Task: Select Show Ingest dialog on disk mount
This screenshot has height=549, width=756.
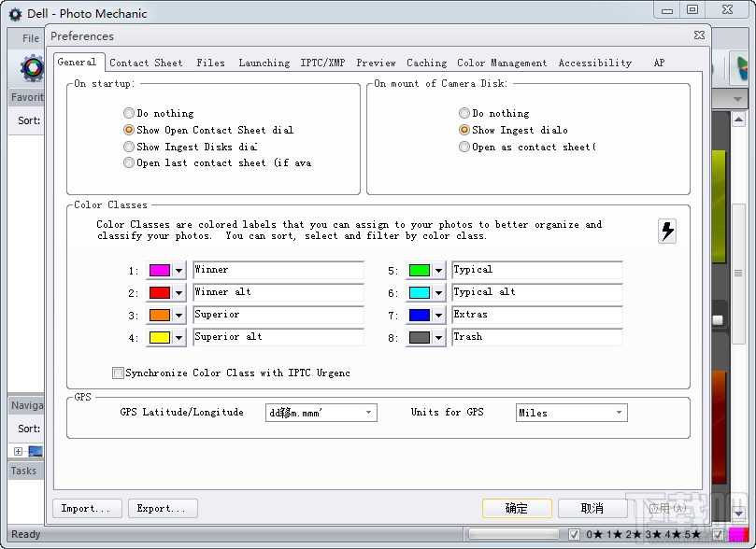Action: (x=464, y=130)
